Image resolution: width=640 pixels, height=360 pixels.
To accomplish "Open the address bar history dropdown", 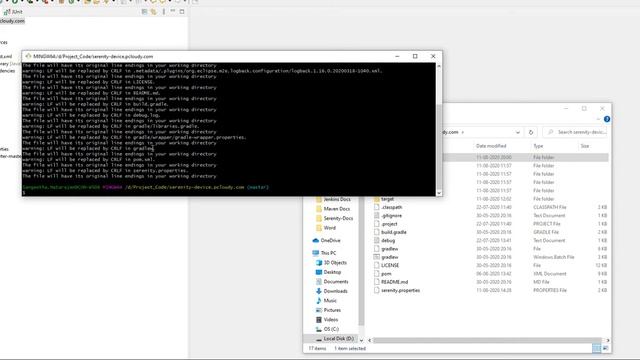I will (518, 132).
